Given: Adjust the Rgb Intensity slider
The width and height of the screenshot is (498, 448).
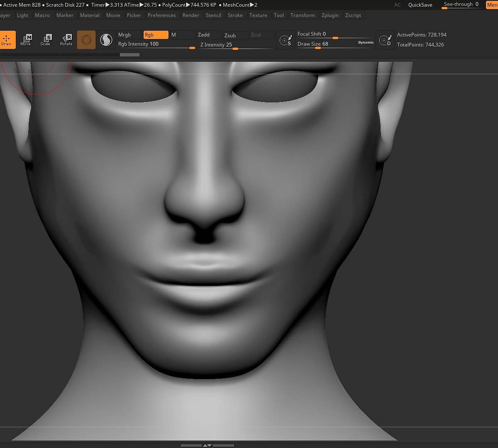Looking at the screenshot, I should click(x=156, y=45).
